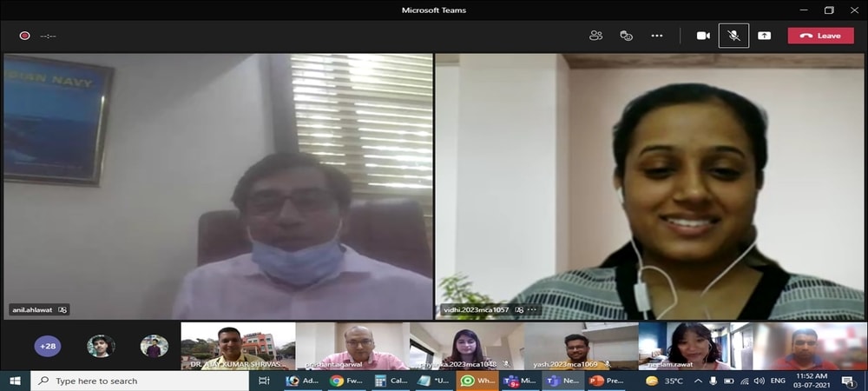This screenshot has width=868, height=391.
Task: Leave the meeting
Action: tap(820, 36)
